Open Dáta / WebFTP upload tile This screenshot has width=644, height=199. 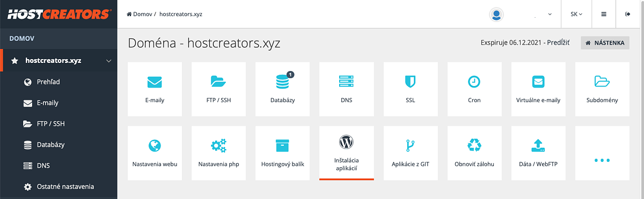click(x=538, y=153)
